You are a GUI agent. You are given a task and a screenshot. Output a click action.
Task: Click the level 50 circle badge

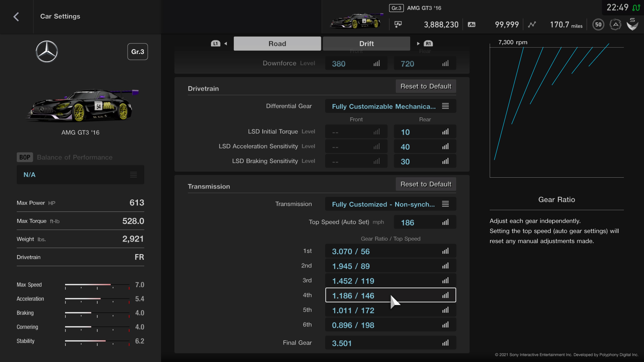pyautogui.click(x=598, y=24)
